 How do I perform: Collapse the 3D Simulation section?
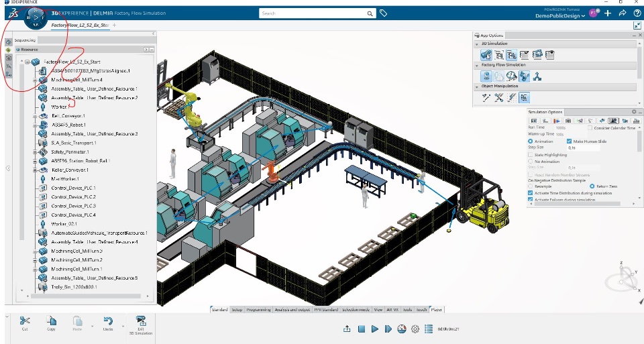pos(477,44)
